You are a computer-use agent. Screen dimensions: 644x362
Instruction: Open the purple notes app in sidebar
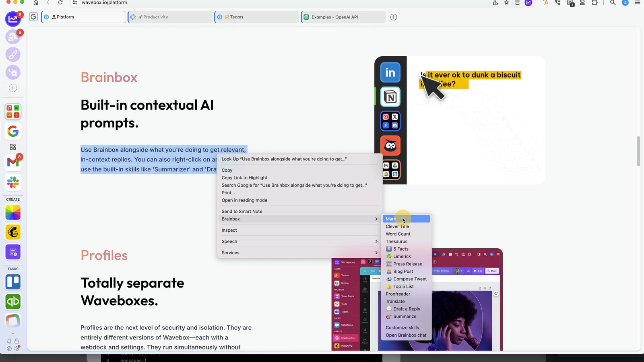(x=13, y=252)
